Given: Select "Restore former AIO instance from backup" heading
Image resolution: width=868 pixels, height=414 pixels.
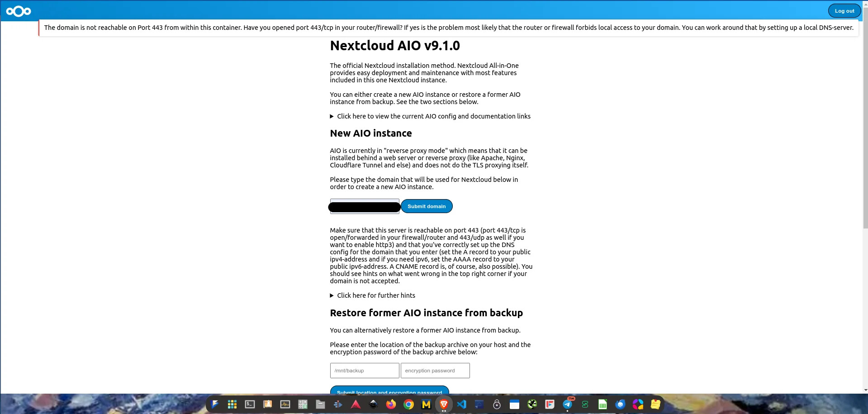Looking at the screenshot, I should coord(426,313).
